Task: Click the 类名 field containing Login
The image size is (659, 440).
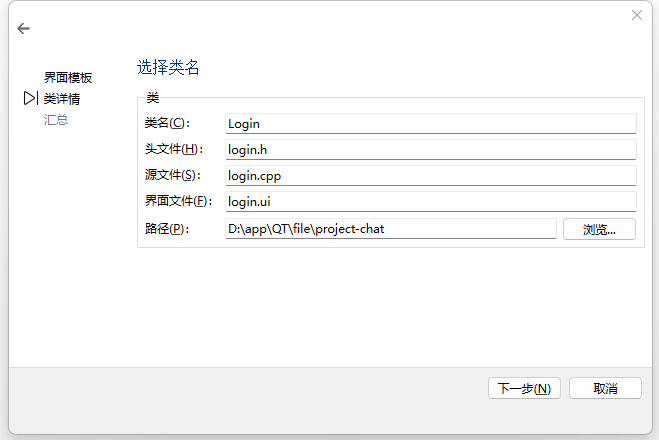Action: click(x=430, y=124)
